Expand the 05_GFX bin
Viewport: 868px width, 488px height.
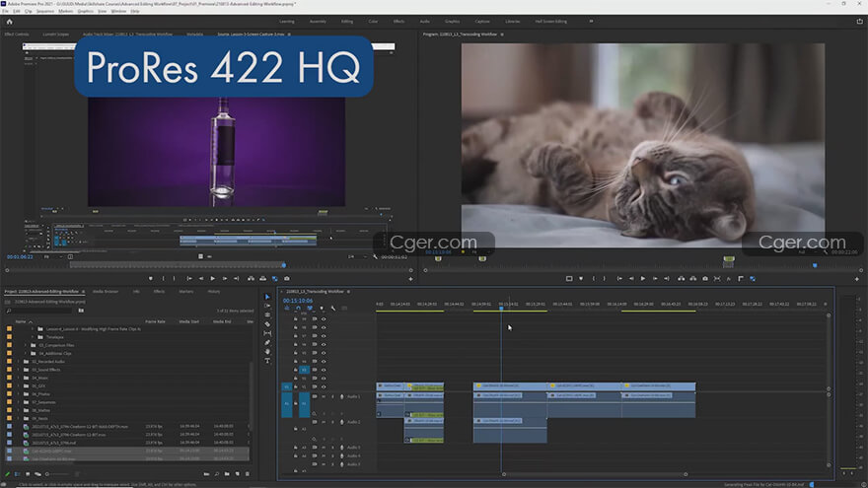pos(19,386)
